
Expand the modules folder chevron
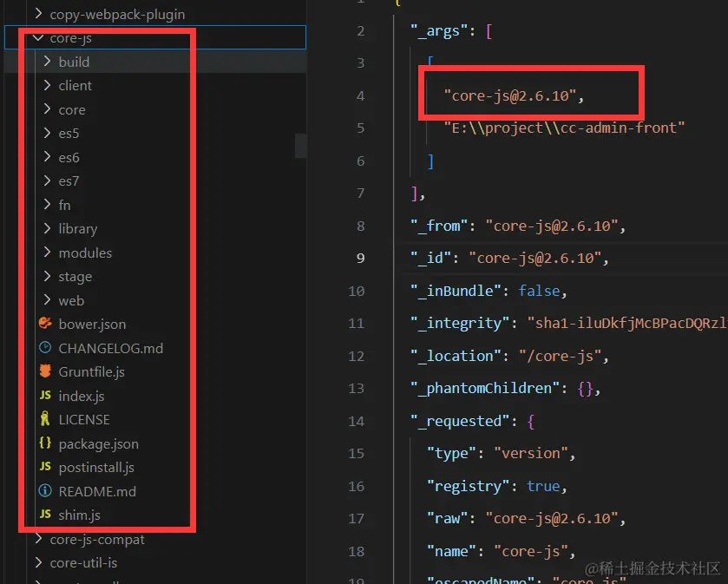tap(47, 252)
